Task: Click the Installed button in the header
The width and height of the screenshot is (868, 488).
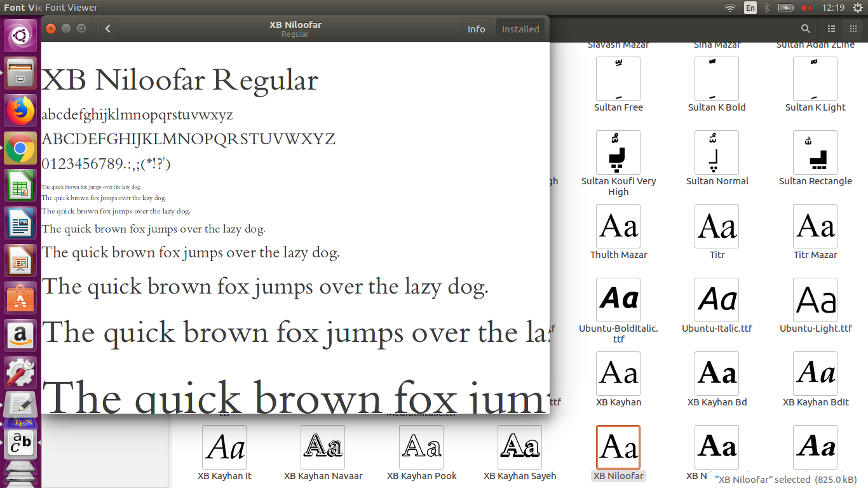Action: click(x=520, y=29)
